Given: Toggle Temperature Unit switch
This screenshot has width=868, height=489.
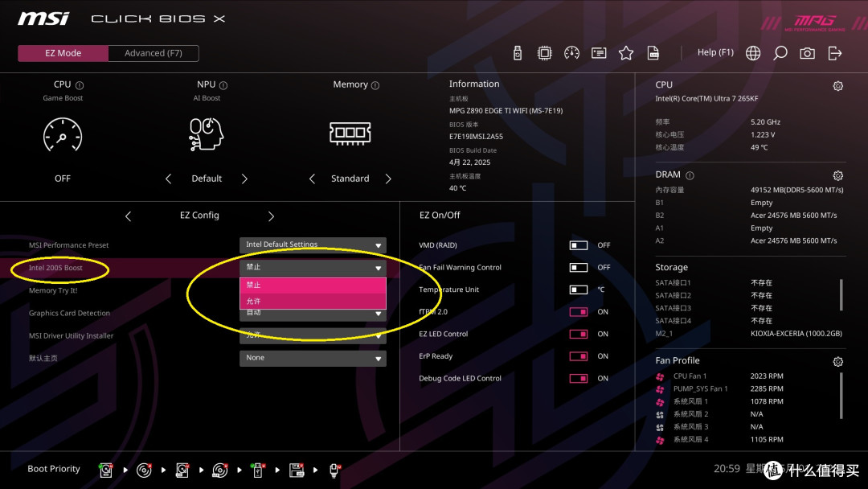Looking at the screenshot, I should [579, 290].
